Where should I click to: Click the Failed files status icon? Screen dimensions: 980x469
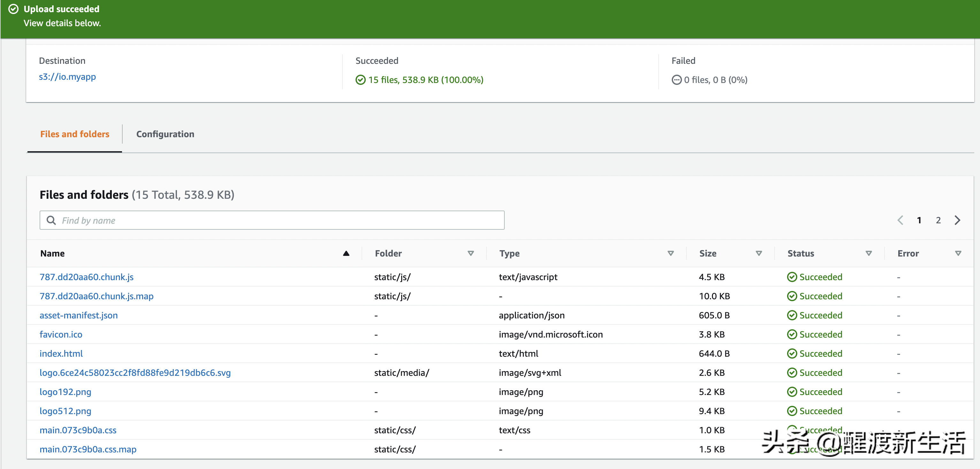677,80
